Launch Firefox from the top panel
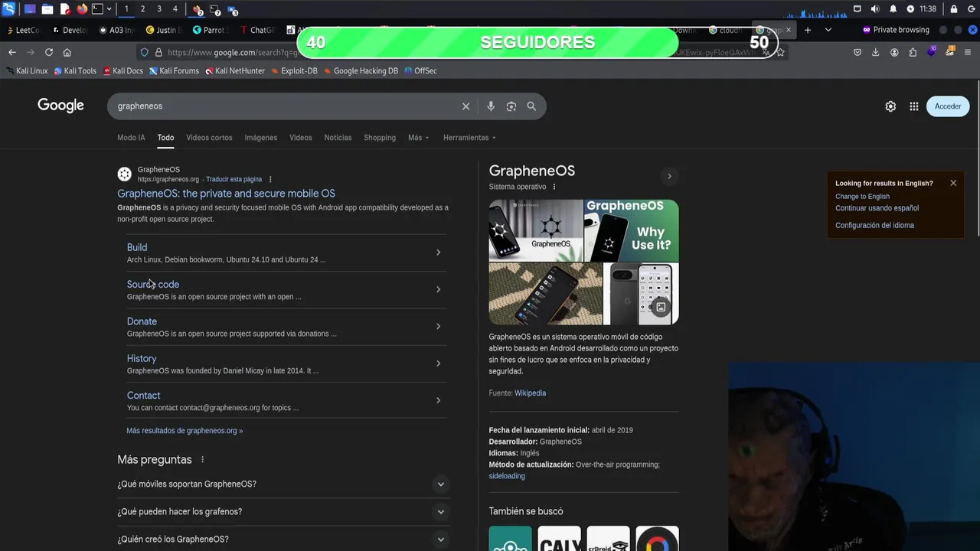The width and height of the screenshot is (980, 551). [82, 9]
